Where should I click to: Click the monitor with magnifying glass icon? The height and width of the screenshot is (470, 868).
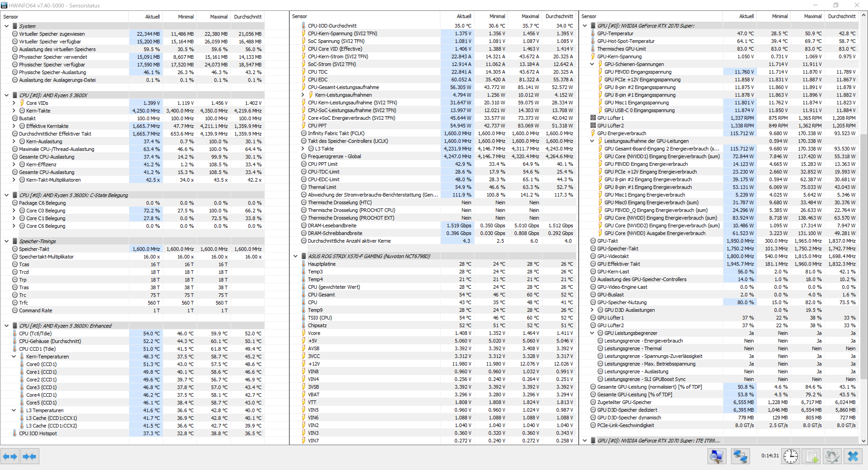coord(717,456)
